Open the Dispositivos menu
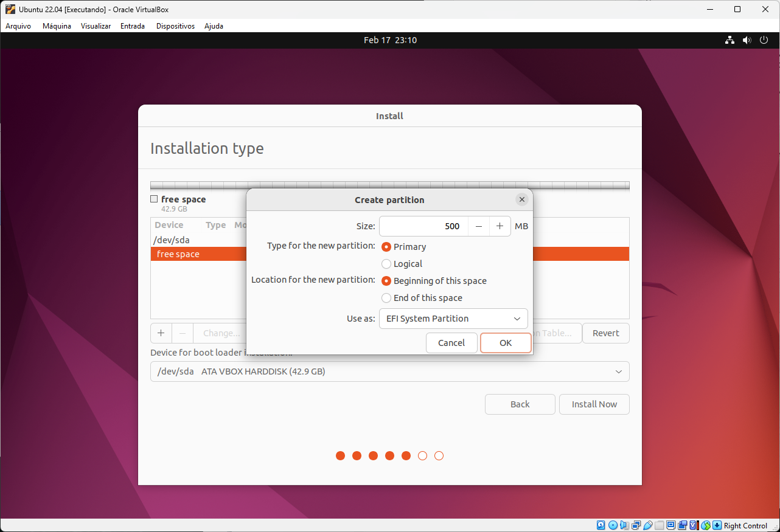The width and height of the screenshot is (780, 532). pos(175,26)
